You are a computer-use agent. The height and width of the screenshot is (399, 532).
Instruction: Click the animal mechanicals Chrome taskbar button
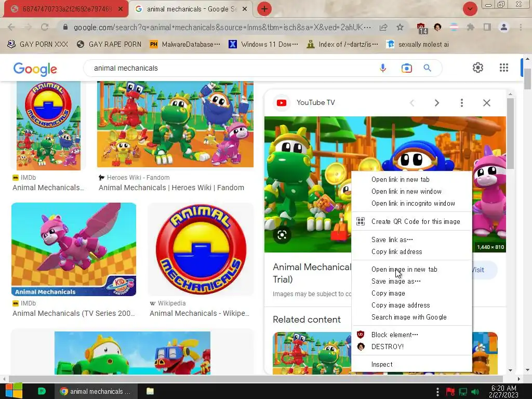96,391
